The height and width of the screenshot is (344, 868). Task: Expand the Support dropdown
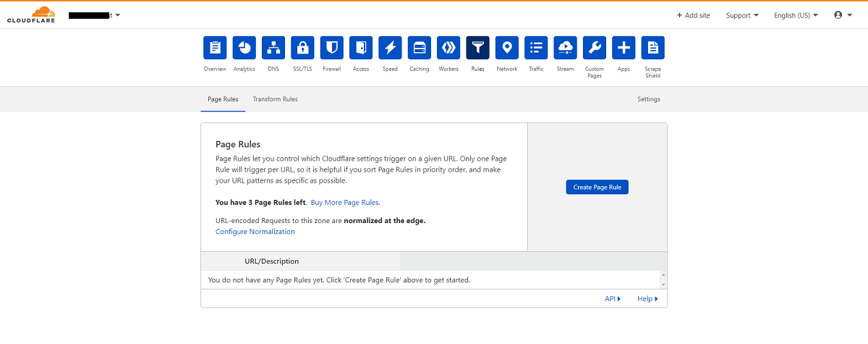click(742, 15)
